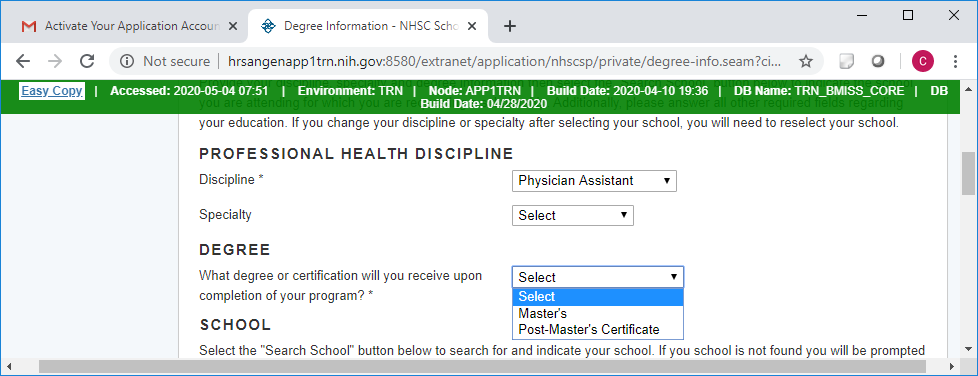Expand the Specialty Select dropdown
This screenshot has width=978, height=376.
pos(573,216)
